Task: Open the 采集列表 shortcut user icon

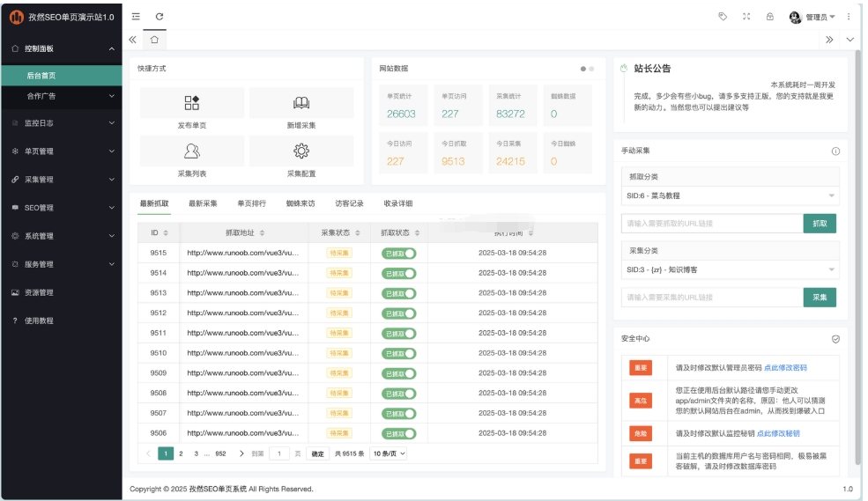Action: click(191, 151)
